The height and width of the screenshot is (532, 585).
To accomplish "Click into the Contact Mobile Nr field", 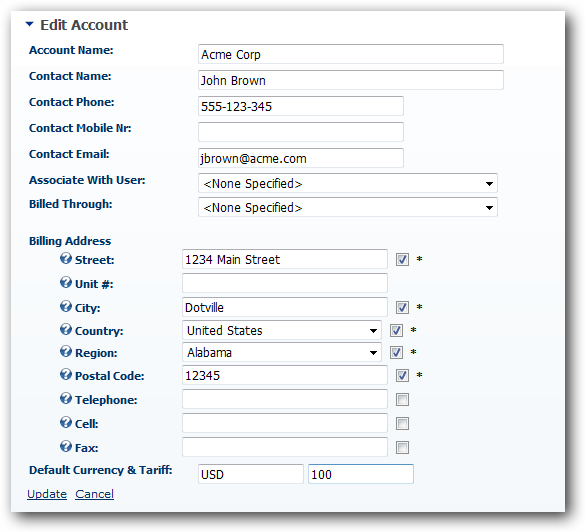I will 301,132.
